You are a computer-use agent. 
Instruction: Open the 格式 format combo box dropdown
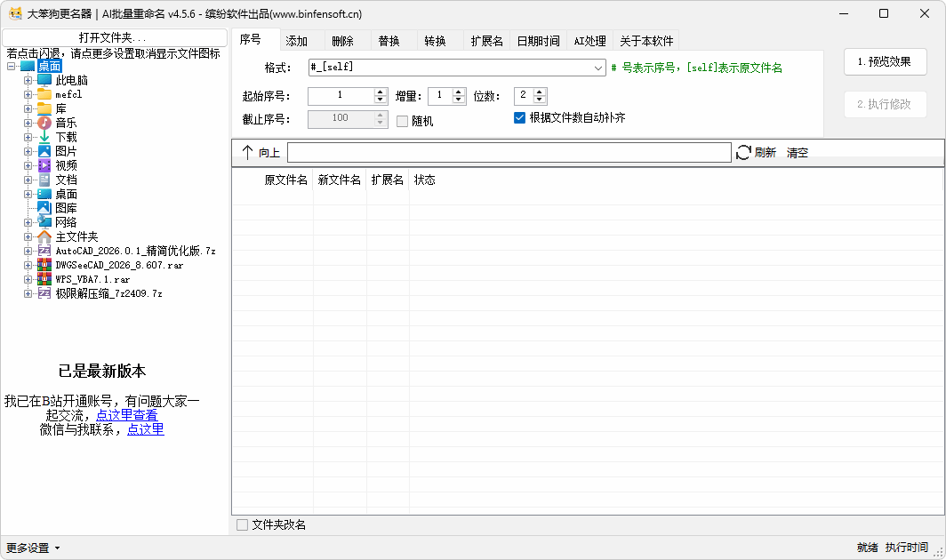[597, 68]
